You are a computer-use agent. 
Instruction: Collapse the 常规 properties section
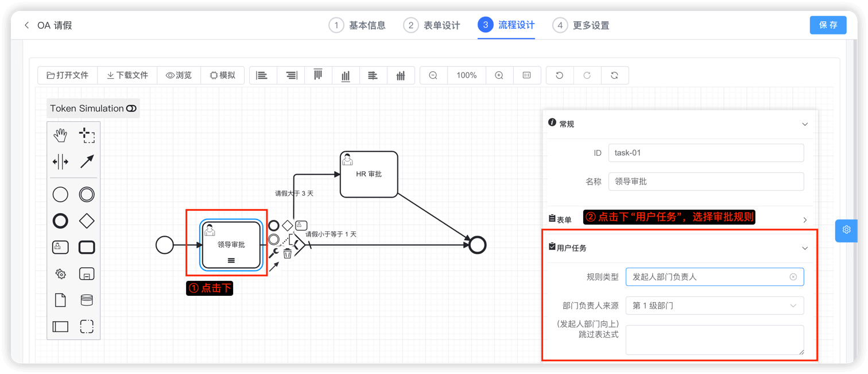pos(805,124)
